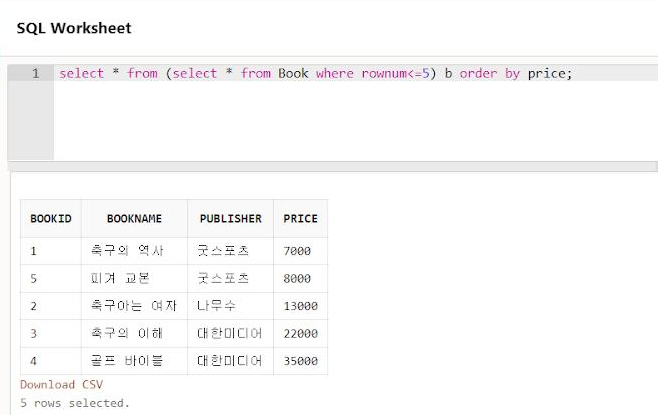Screen dimensions: 658x415
Task: Click the horizontal splitter bar below the editor
Action: pyautogui.click(x=333, y=167)
